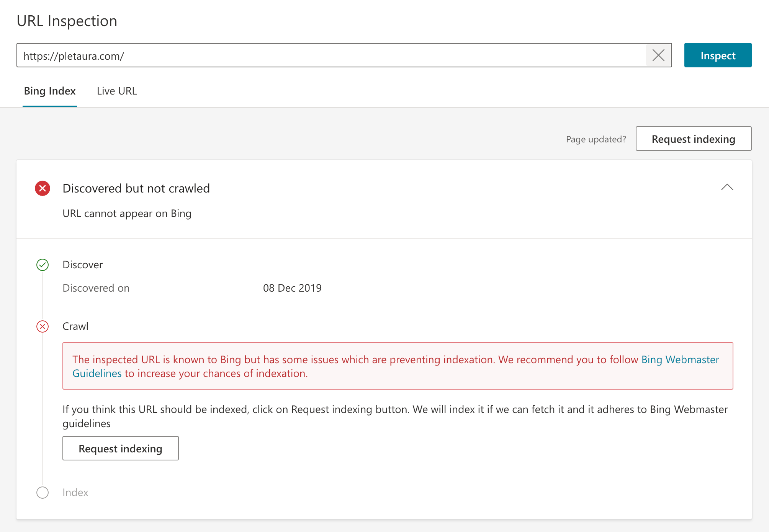Click the Crawl step label
The height and width of the screenshot is (532, 769).
tap(75, 326)
